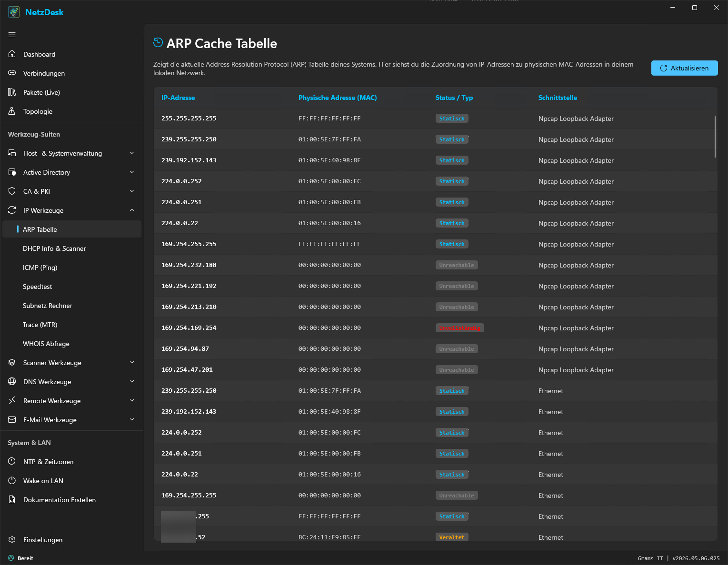Toggle the hamburger navigation menu
The width and height of the screenshot is (728, 565).
point(12,35)
